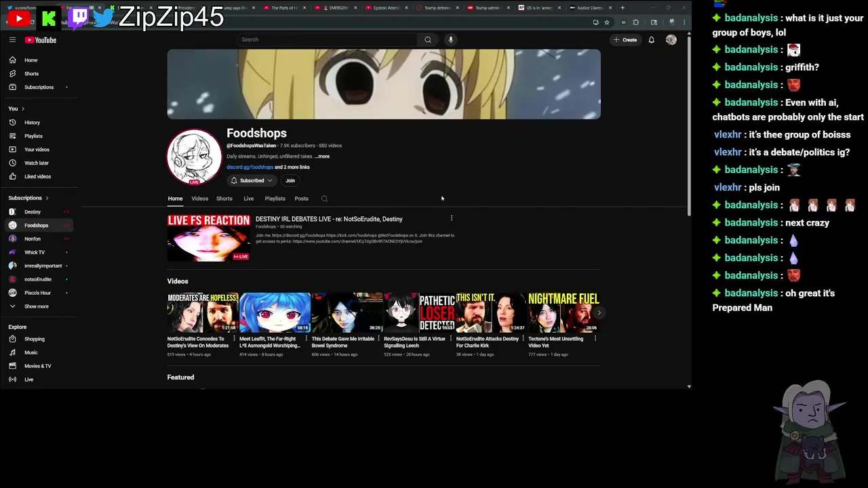Open the Destiny subscription channel

[39, 212]
